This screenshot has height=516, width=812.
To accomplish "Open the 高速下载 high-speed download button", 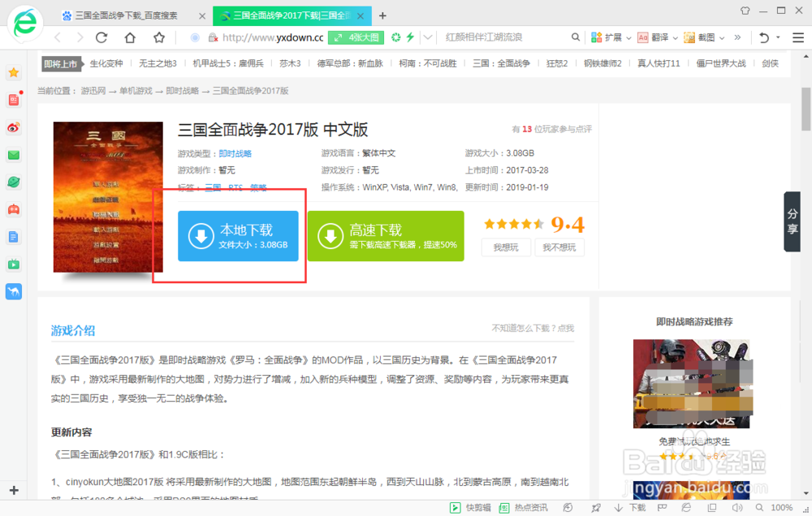I will tap(385, 236).
